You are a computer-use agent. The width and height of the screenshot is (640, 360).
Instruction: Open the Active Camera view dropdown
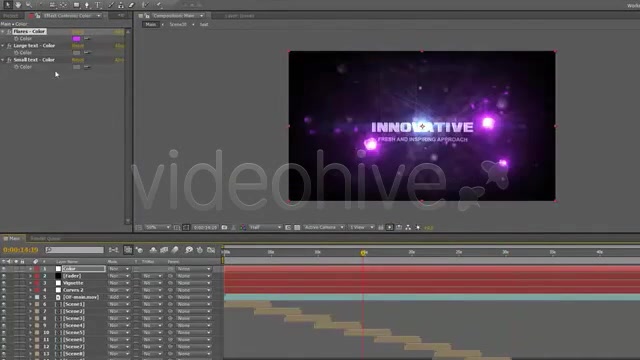324,227
